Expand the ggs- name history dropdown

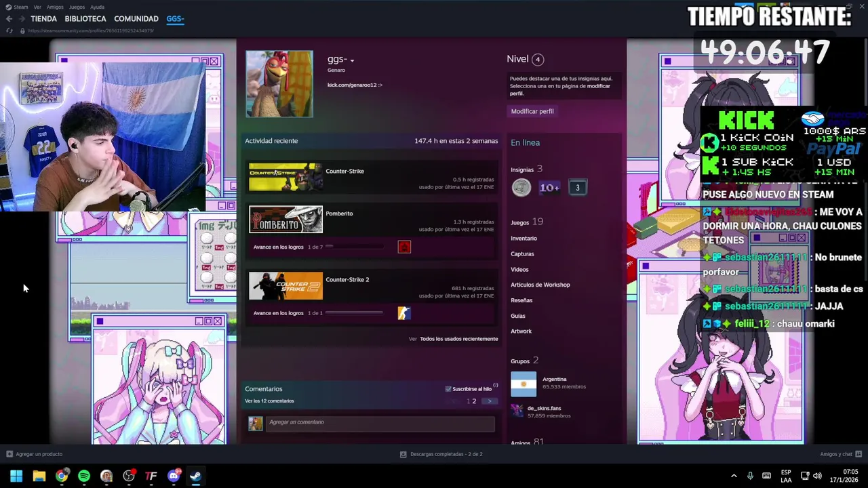click(x=352, y=61)
